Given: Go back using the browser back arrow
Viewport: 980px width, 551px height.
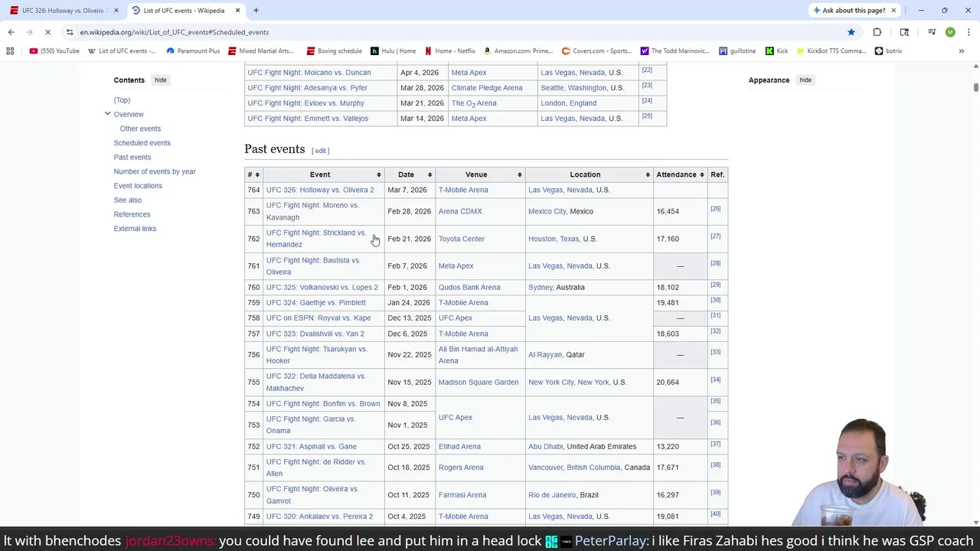Looking at the screenshot, I should tap(11, 32).
